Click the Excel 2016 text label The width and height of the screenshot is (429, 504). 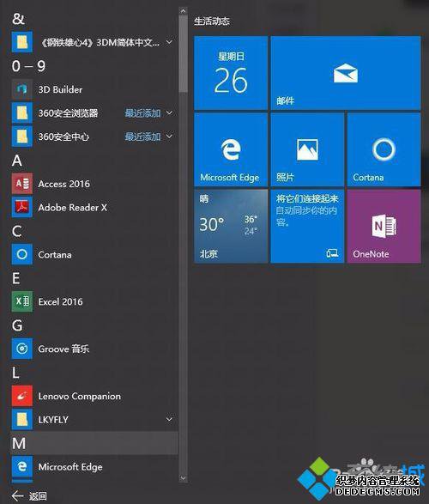point(60,301)
